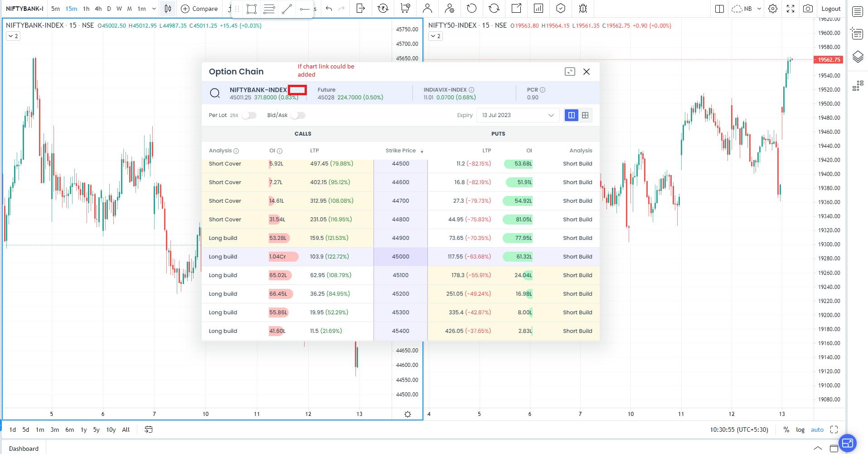This screenshot has height=454, width=868.
Task: Click the Option Chain detach window icon
Action: (570, 72)
